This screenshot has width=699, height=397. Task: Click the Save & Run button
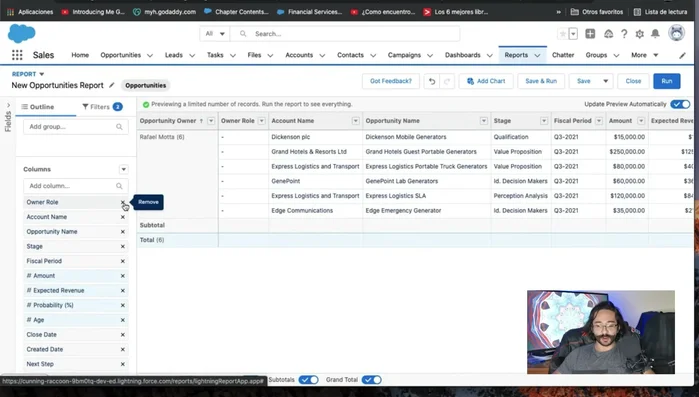(x=541, y=81)
